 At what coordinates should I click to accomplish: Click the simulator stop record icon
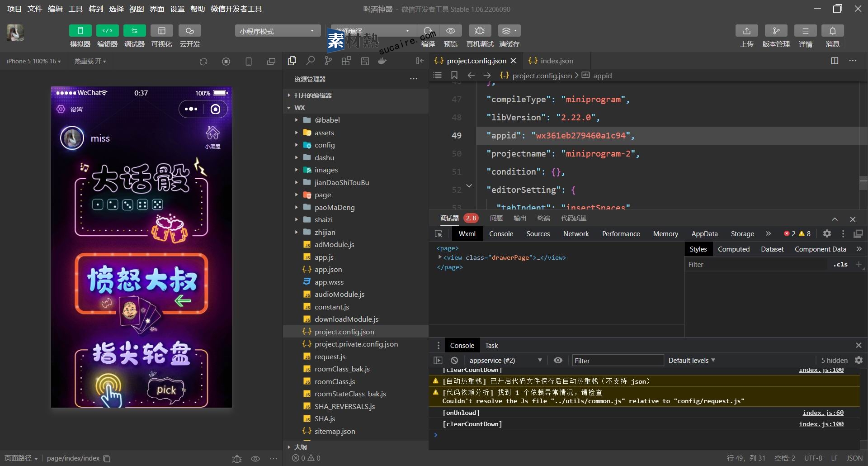point(226,62)
